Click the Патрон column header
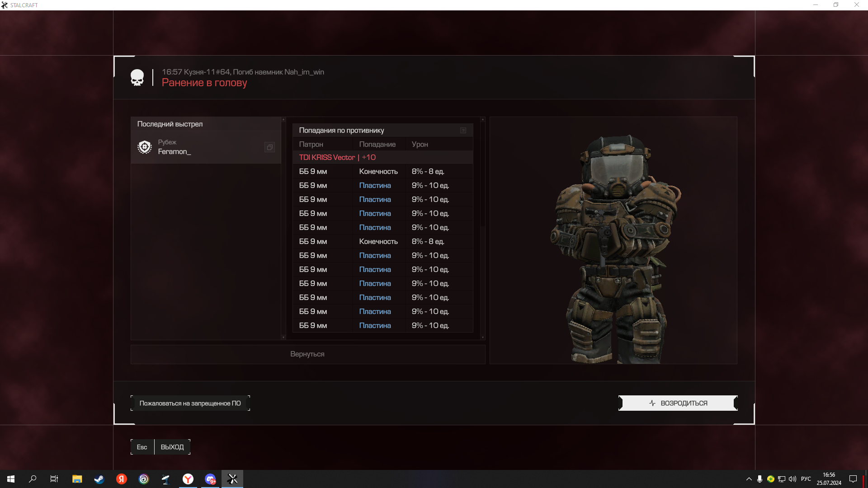Screen dimensions: 868x488 coord(311,144)
